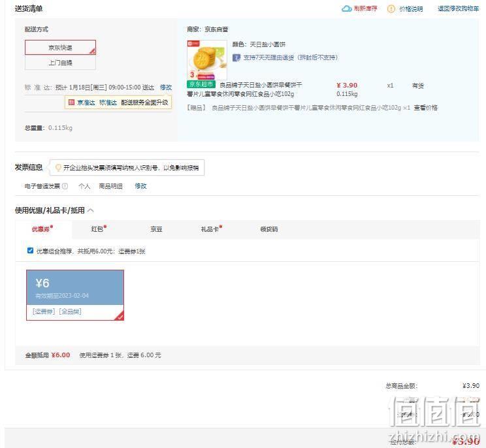
Task: Click the cloud refresh stock icon
Action: [x=346, y=8]
